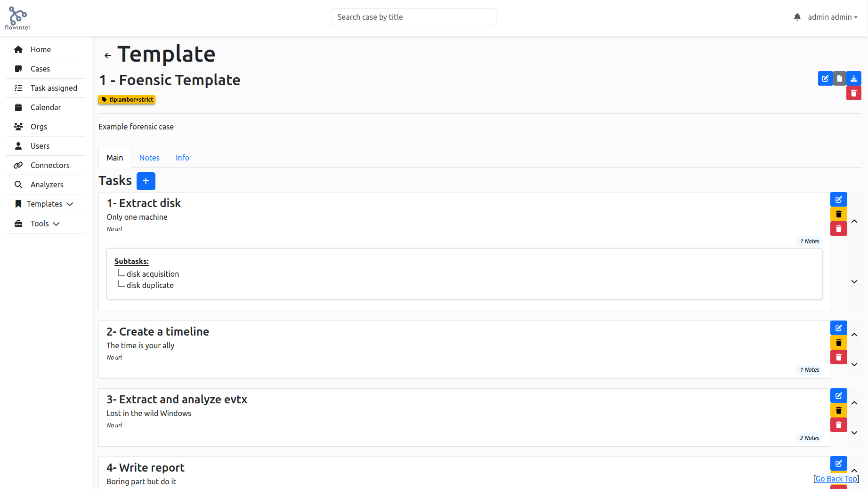
Task: Click the gray create-case file icon
Action: pos(840,79)
